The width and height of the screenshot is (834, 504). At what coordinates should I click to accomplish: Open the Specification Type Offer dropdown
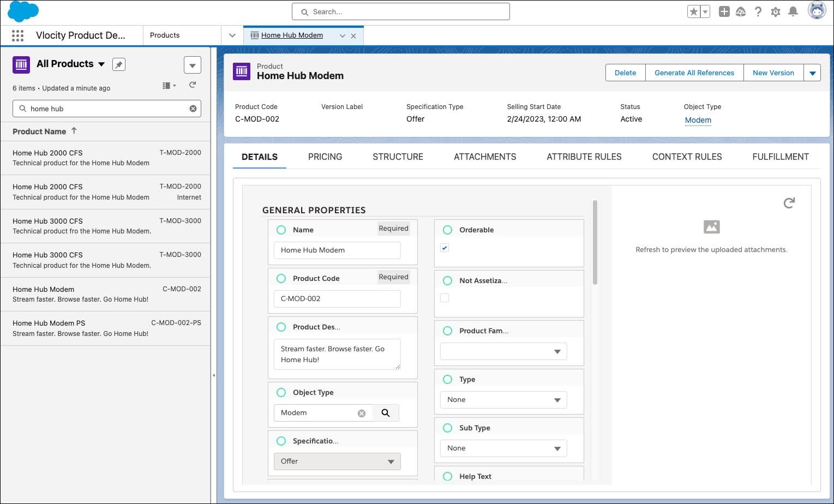337,461
